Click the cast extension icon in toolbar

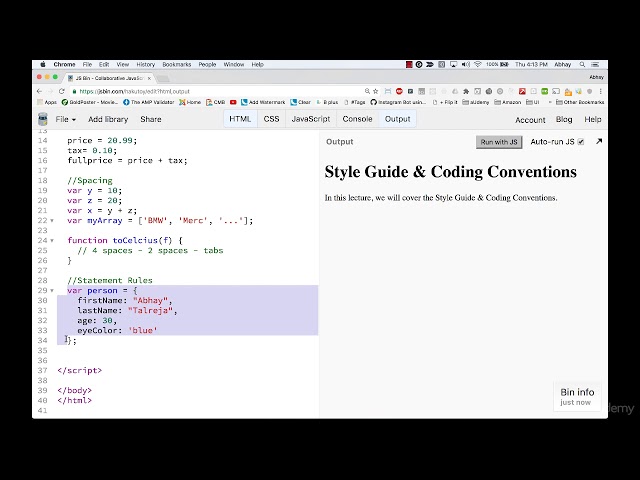556,91
